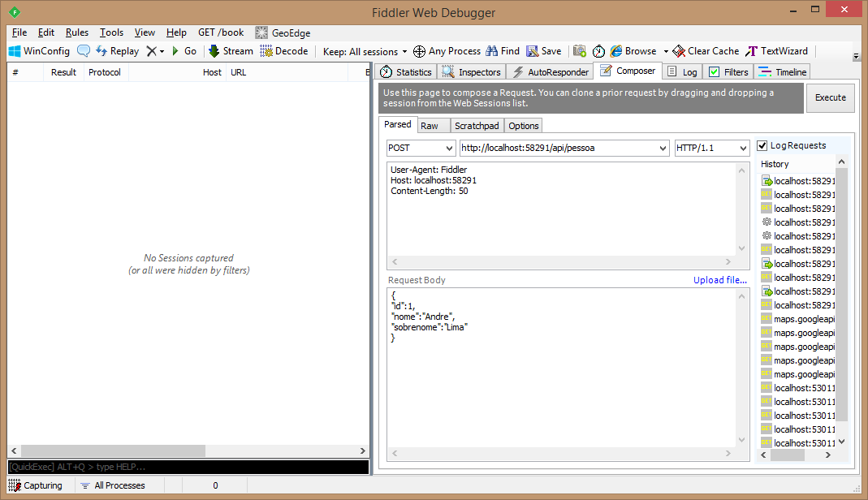The image size is (868, 500).
Task: Open the Edit menu
Action: [x=46, y=32]
